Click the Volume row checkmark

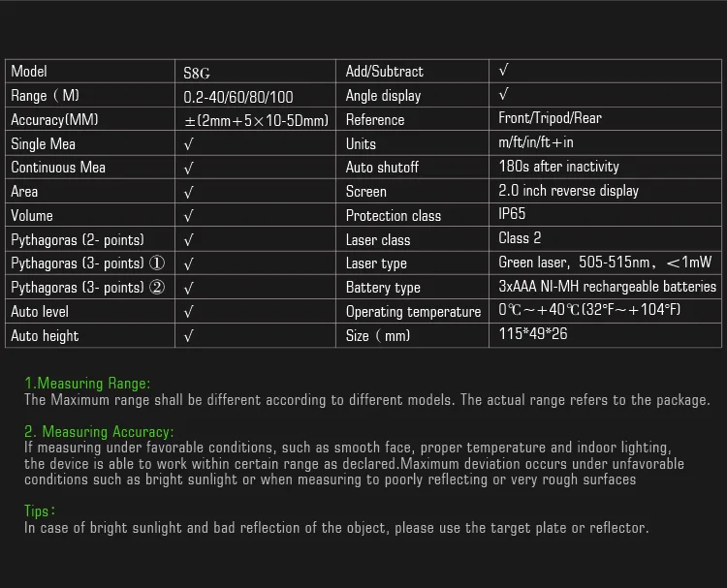pos(189,216)
